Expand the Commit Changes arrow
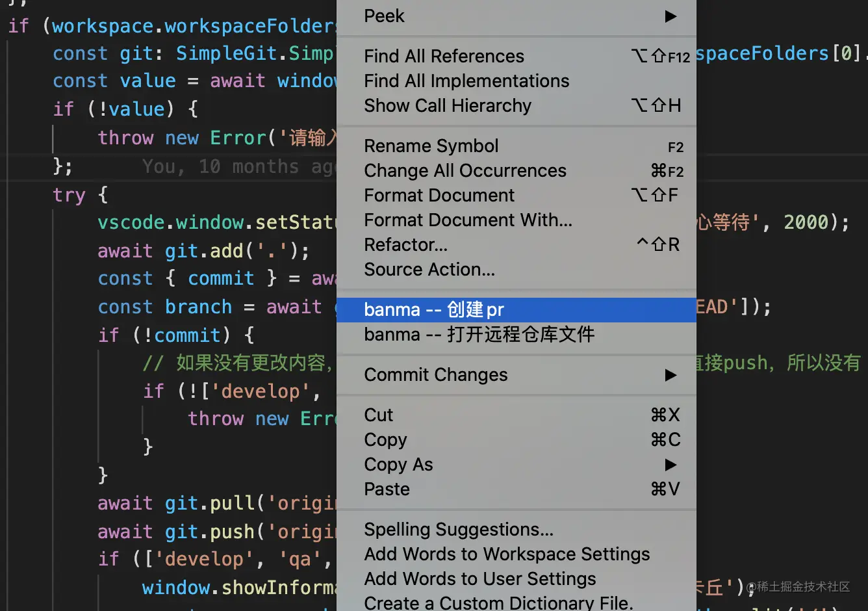 671,375
